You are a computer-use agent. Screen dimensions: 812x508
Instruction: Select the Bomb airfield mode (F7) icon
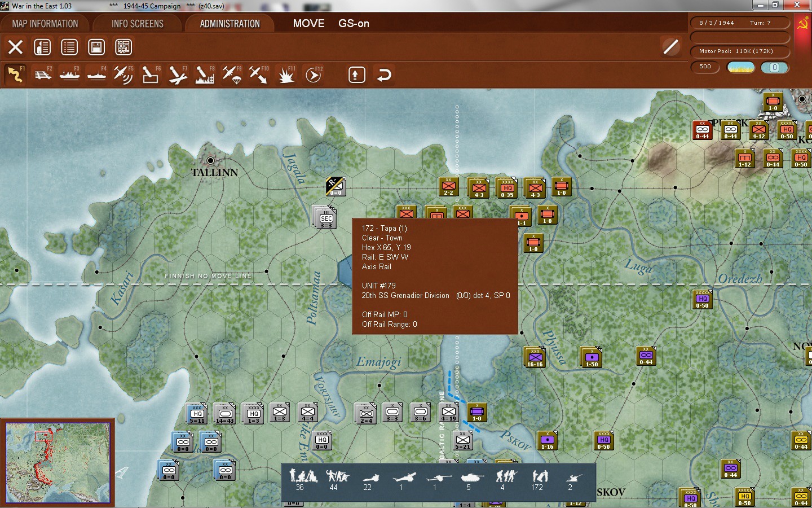pos(178,75)
